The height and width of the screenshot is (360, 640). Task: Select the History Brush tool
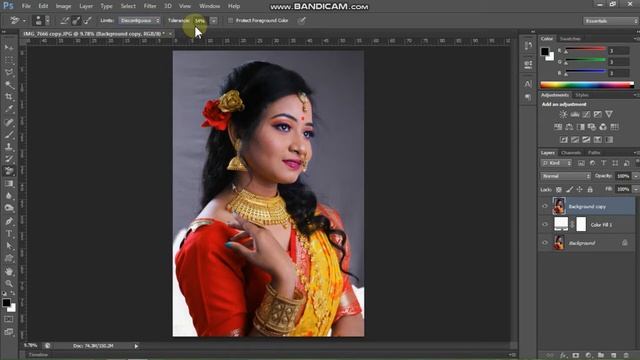pos(9,159)
